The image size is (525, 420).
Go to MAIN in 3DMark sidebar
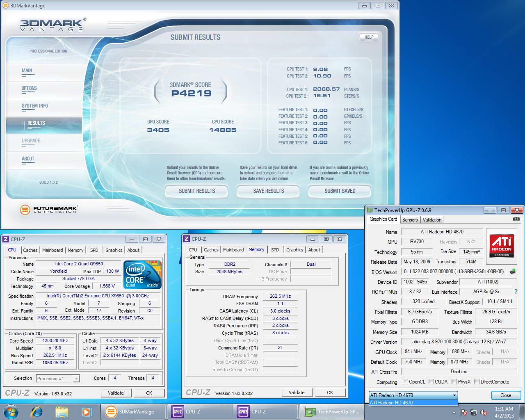27,71
